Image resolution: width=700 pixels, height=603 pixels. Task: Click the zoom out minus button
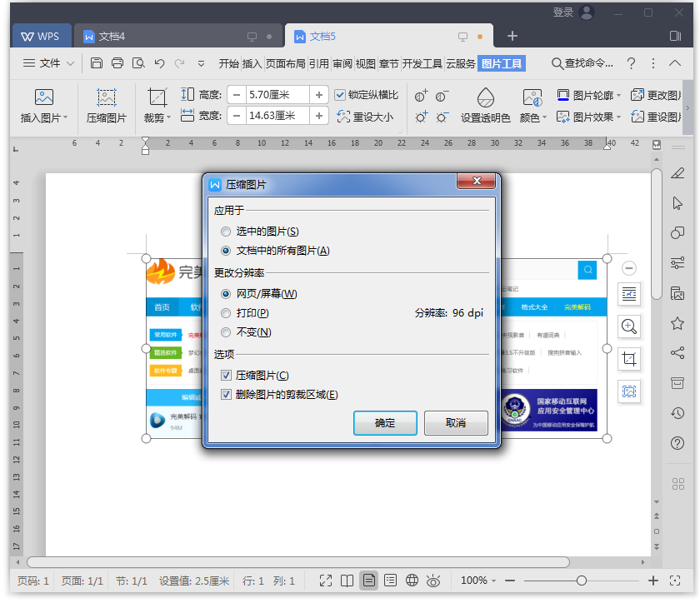pos(510,581)
